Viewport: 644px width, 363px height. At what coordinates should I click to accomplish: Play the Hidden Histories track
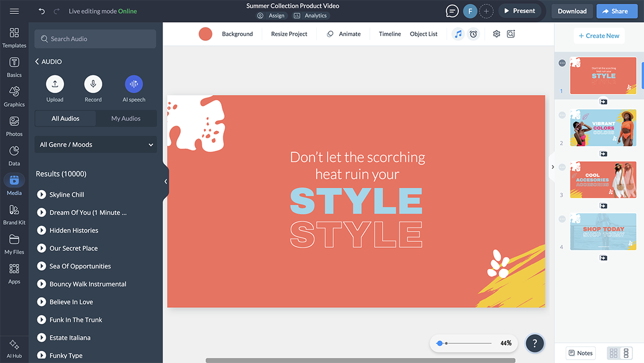(41, 231)
